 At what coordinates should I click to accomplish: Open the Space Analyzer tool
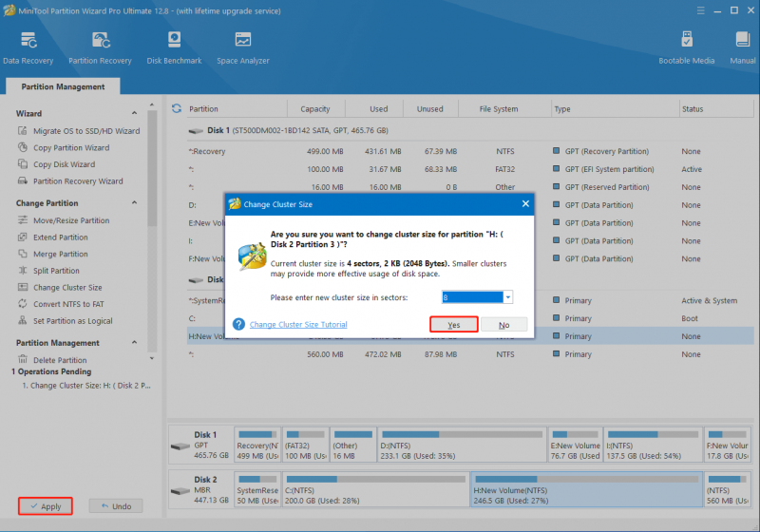pyautogui.click(x=243, y=47)
